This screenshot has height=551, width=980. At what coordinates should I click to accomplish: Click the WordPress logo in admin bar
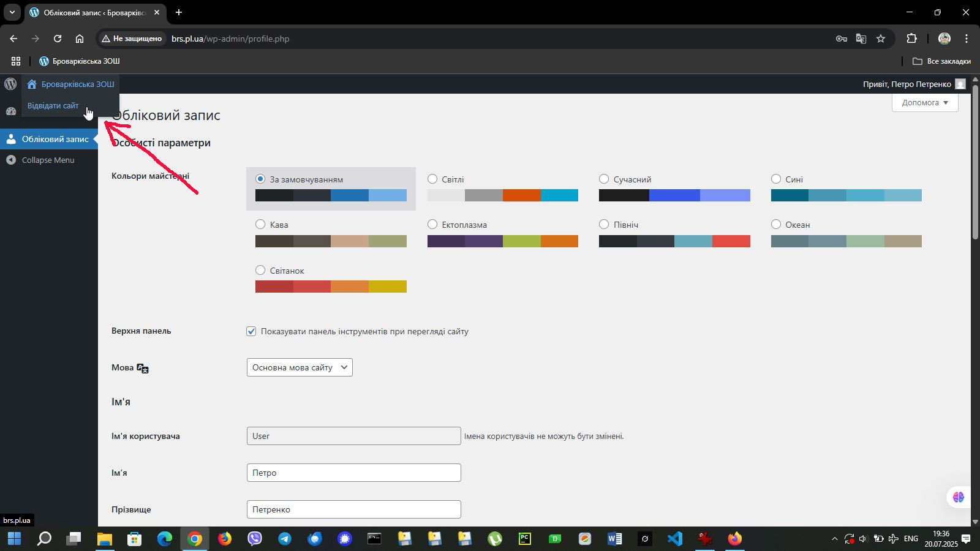click(x=10, y=84)
